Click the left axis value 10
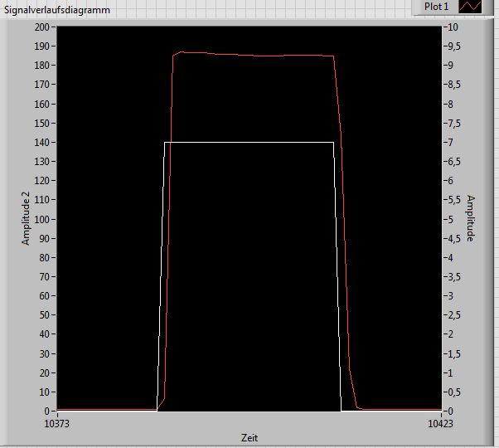This screenshot has width=499, height=448. 45,392
